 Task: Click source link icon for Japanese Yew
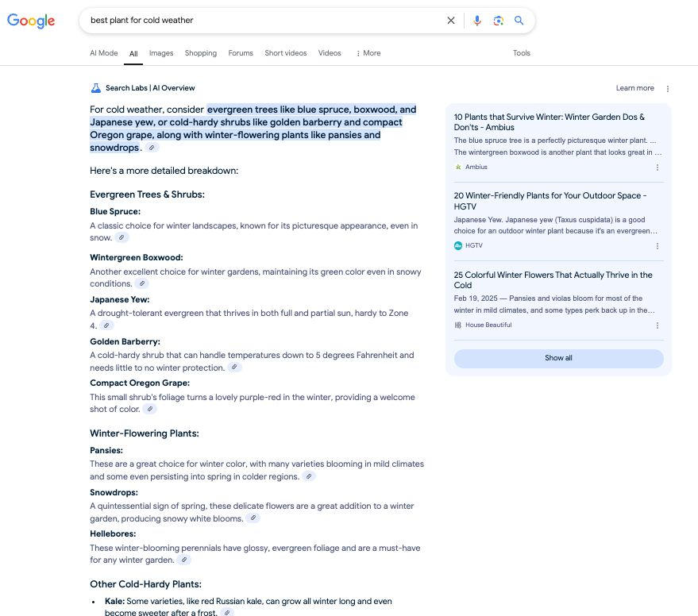pyautogui.click(x=106, y=325)
